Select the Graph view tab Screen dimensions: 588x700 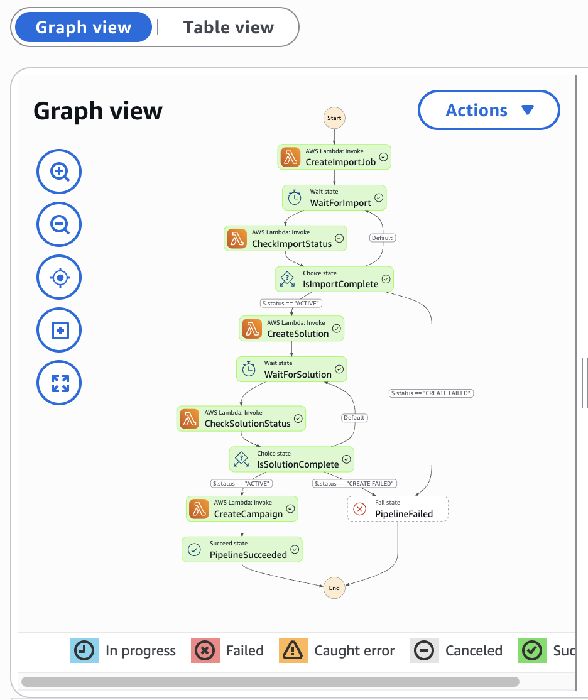[84, 28]
